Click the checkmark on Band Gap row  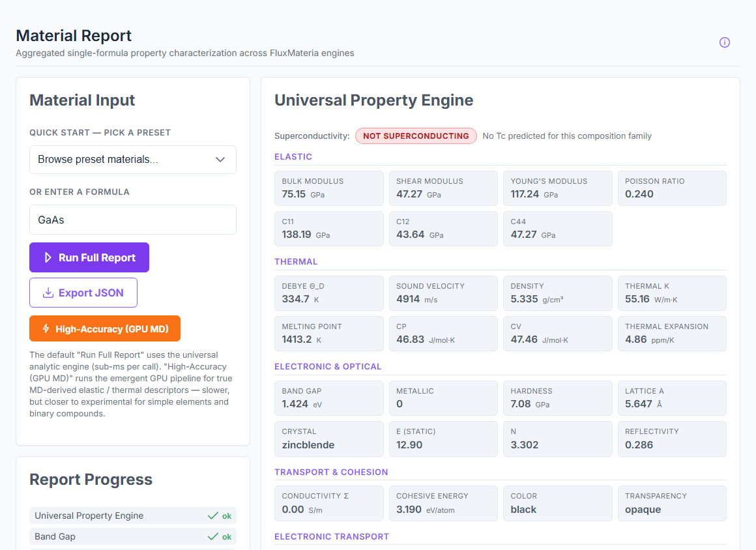click(212, 536)
